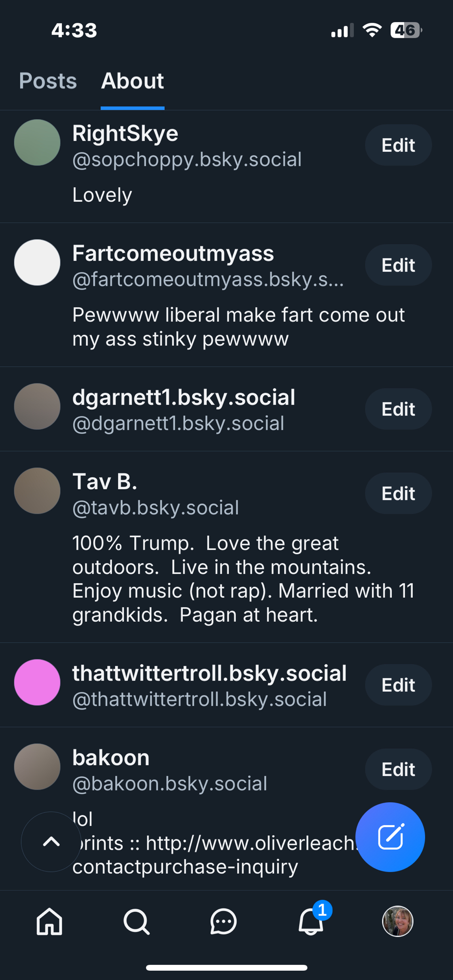The width and height of the screenshot is (453, 980).
Task: Open Tav B.'s profile avatar
Action: point(37,490)
